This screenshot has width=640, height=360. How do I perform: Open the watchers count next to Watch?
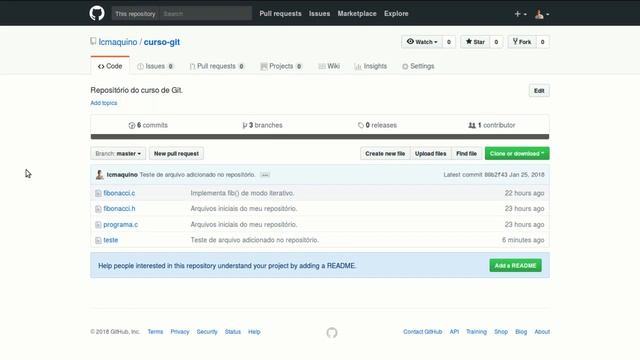(x=449, y=42)
